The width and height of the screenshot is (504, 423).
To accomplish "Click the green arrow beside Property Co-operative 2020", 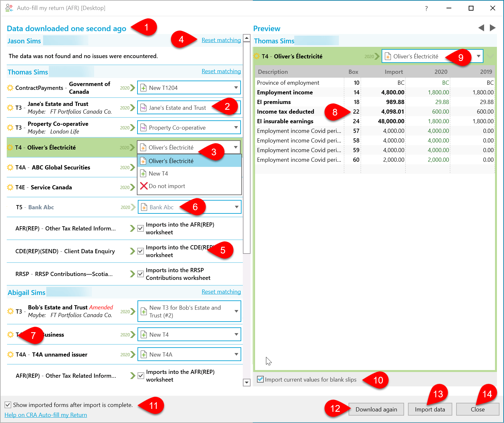I will [133, 127].
